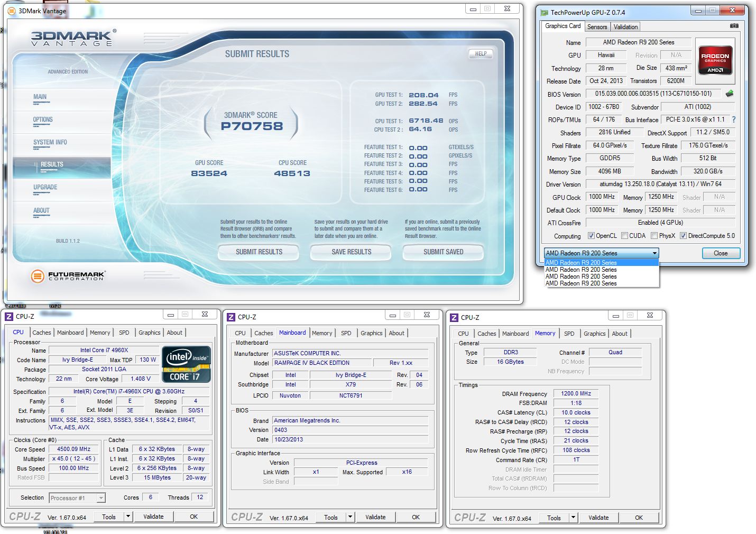Switch to the Validation tab in GPU-Z

click(x=625, y=27)
